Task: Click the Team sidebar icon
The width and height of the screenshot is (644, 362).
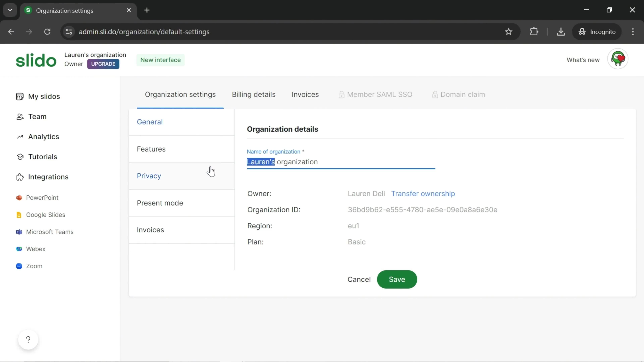Action: [19, 116]
